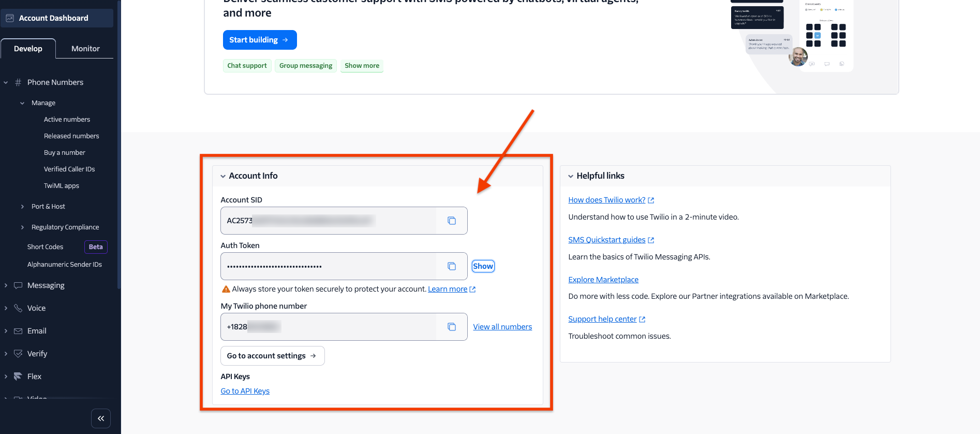The height and width of the screenshot is (434, 980).
Task: Click external link icon beside How does Twilio work
Action: [x=651, y=200]
